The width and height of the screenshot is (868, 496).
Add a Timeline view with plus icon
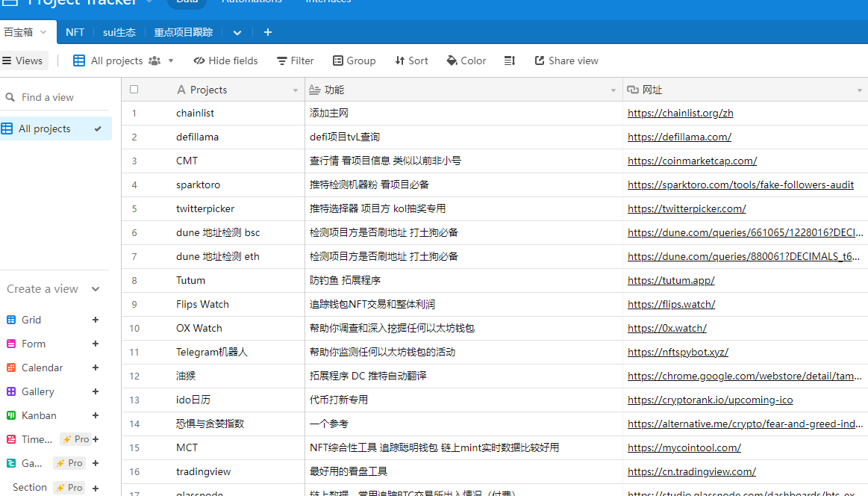(x=96, y=439)
